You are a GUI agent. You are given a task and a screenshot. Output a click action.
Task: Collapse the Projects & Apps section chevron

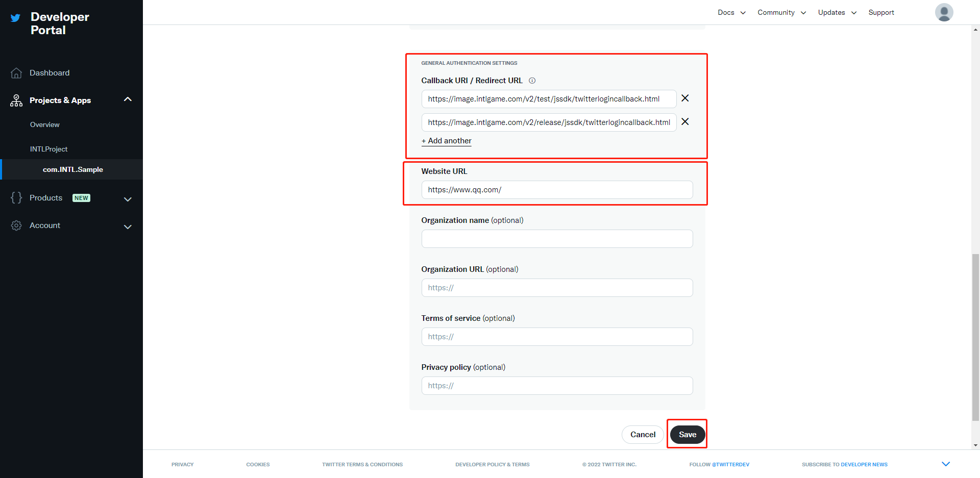coord(128,99)
